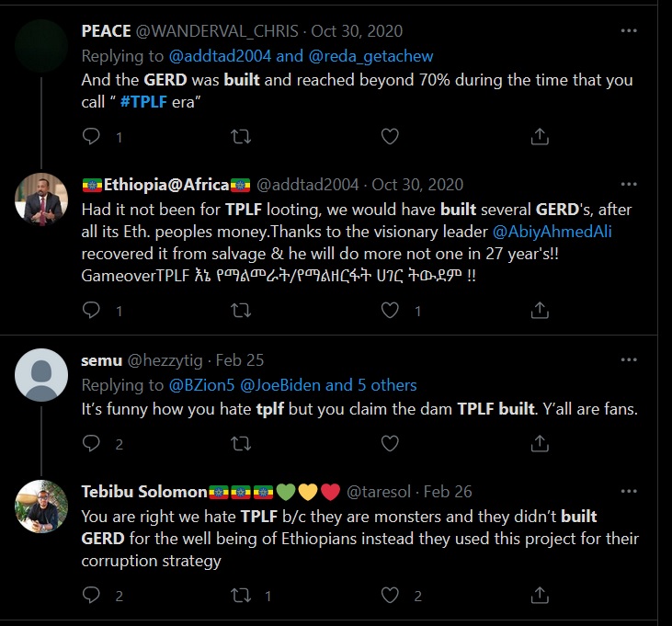Screen dimensions: 672x626
Task: Retweet the PEACE tweet about GERD
Action: [241, 137]
